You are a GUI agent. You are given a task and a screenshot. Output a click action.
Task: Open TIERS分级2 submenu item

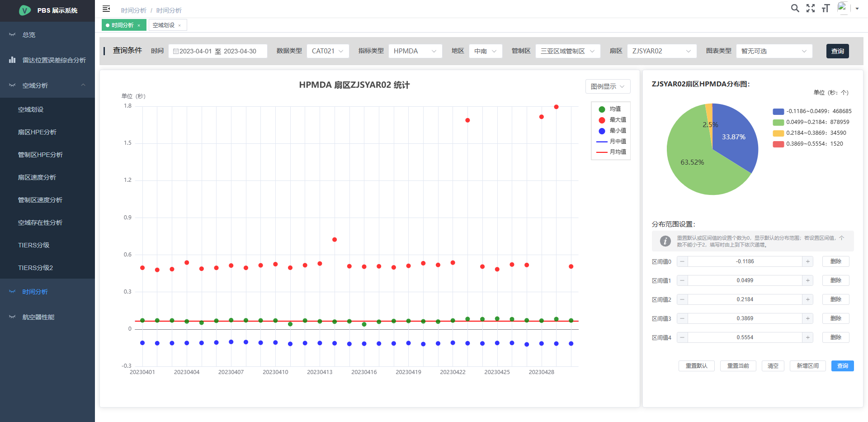pos(47,268)
